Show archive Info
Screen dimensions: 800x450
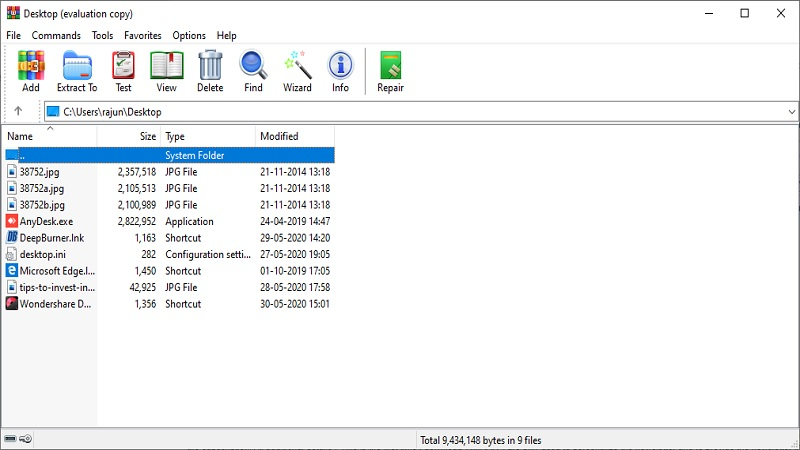(x=340, y=65)
